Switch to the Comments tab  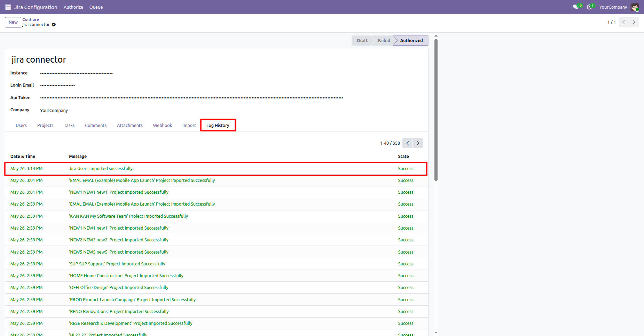pyautogui.click(x=96, y=126)
